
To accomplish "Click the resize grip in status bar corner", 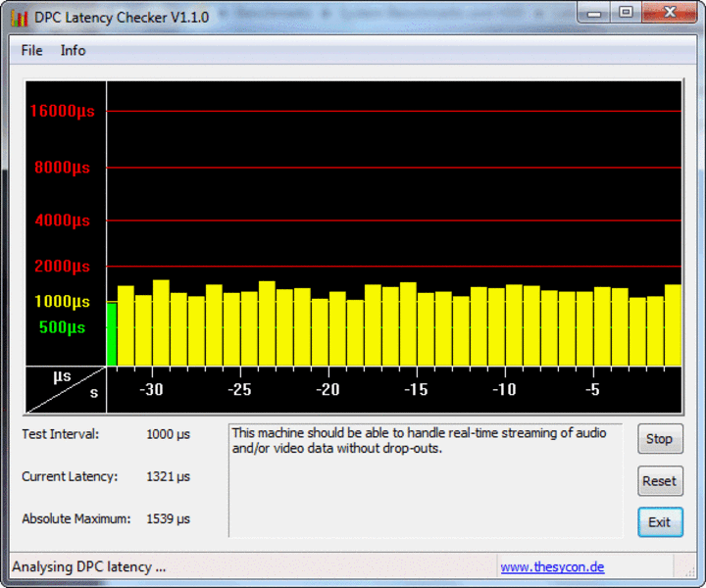I will pos(689,571).
